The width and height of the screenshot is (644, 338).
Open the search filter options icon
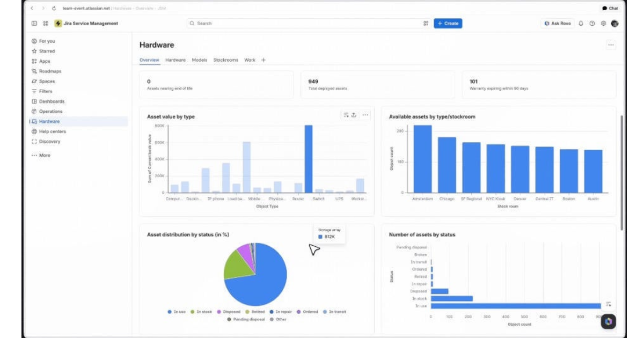pyautogui.click(x=426, y=24)
